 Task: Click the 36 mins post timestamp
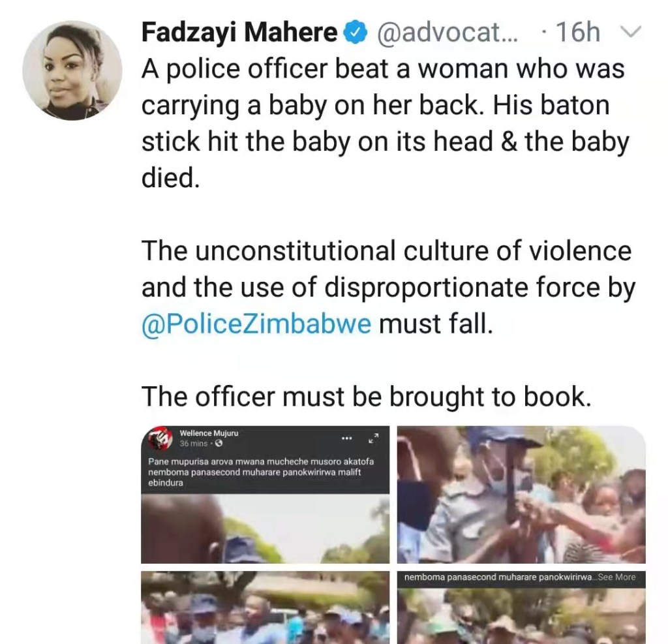(193, 444)
